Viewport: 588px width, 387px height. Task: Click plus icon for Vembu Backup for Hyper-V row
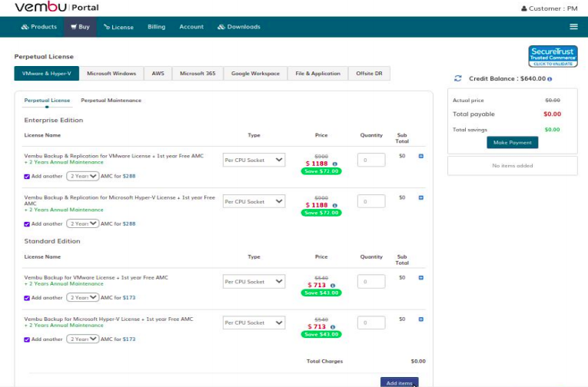click(x=420, y=319)
